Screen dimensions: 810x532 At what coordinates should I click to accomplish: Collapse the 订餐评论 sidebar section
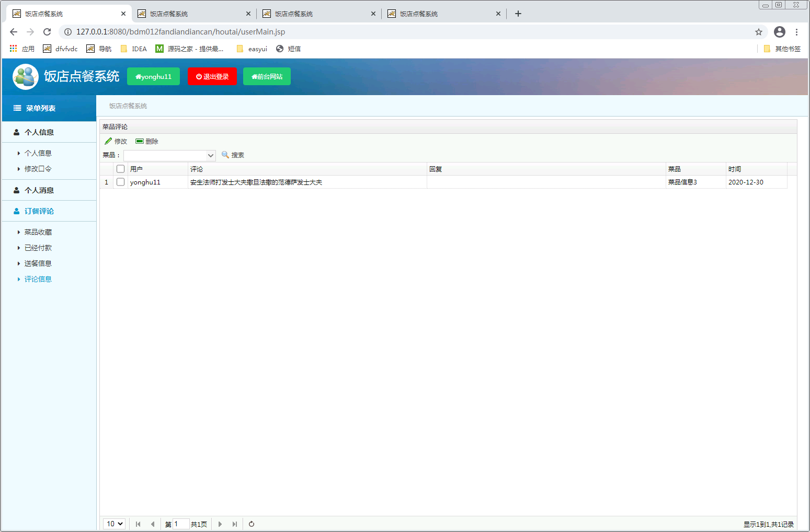click(x=49, y=211)
